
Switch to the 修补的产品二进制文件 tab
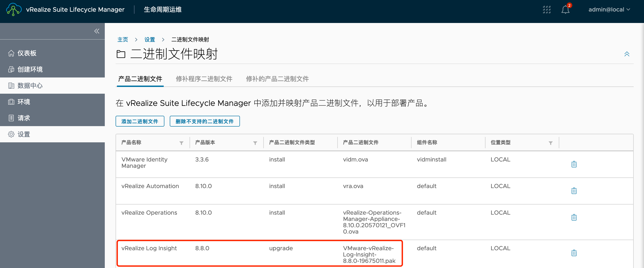pos(277,79)
